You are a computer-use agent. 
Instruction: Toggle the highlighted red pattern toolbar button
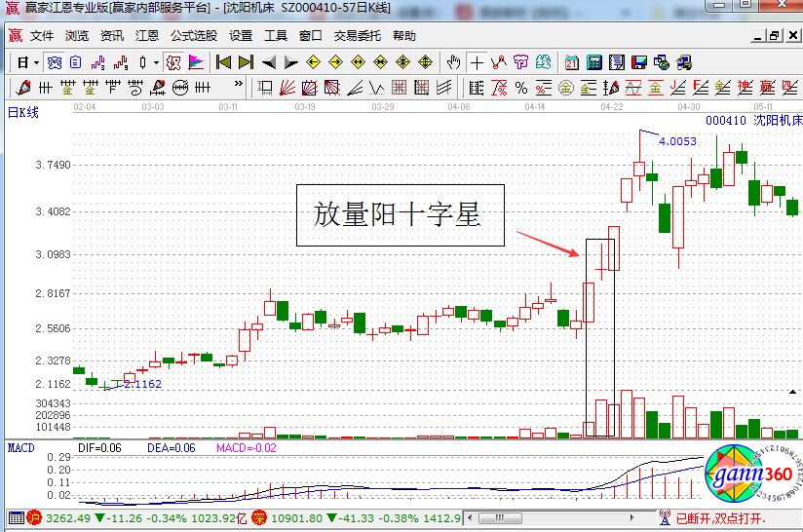tap(173, 62)
